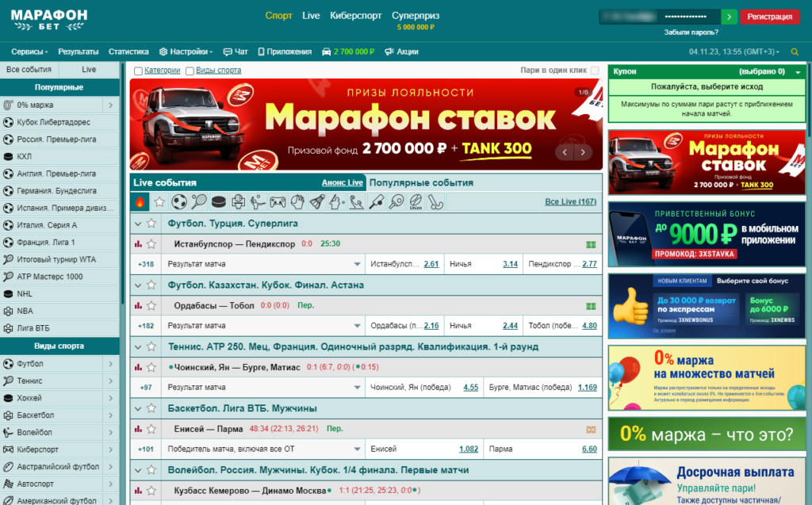Favorite the Ордабасы — Тобол match star
812x505 pixels.
pos(151,305)
